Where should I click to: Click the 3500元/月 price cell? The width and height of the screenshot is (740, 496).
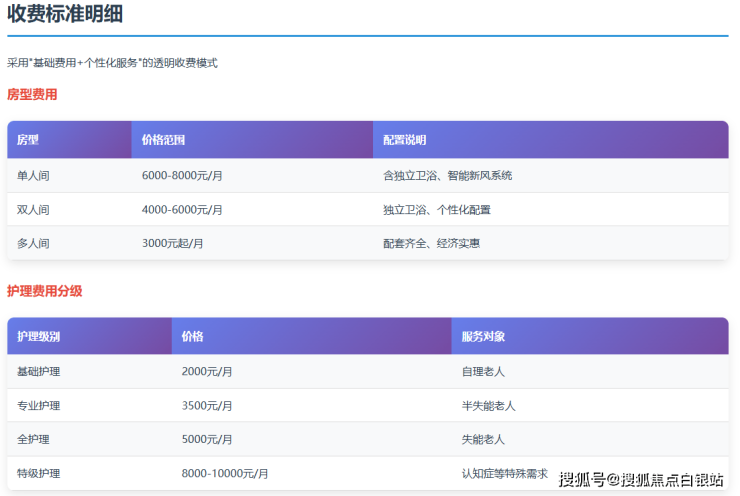pos(207,406)
